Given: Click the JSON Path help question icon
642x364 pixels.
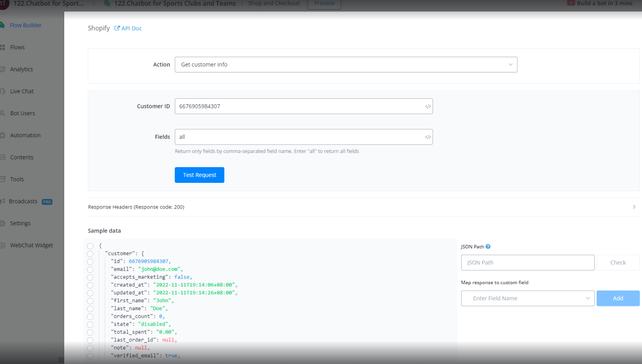Looking at the screenshot, I should [x=488, y=247].
